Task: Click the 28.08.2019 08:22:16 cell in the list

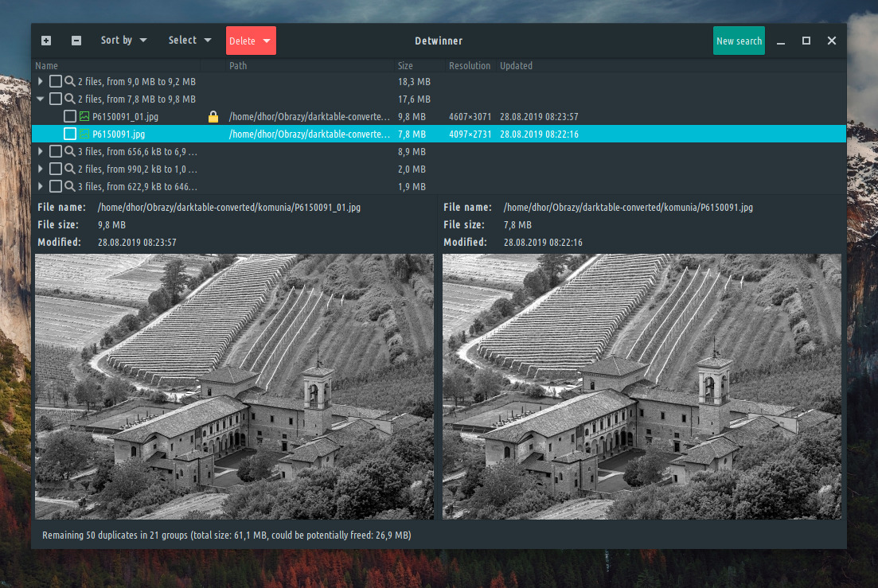Action: click(x=539, y=134)
